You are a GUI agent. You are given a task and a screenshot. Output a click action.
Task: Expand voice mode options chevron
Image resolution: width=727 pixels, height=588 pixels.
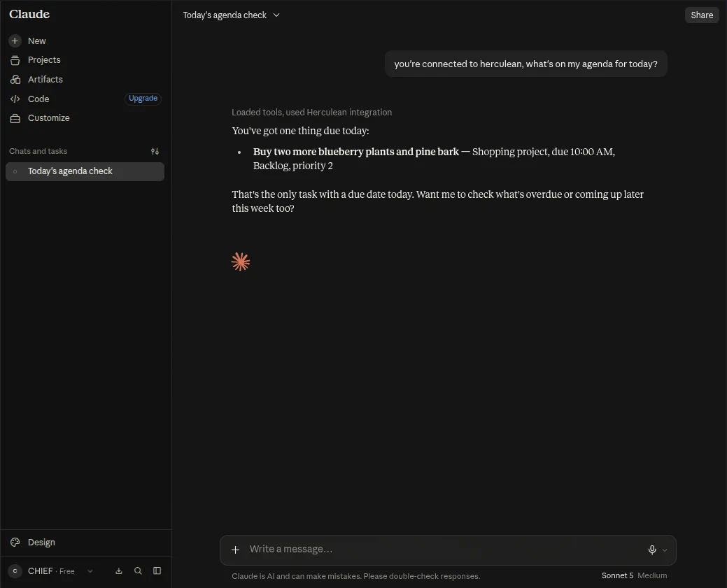coord(665,550)
